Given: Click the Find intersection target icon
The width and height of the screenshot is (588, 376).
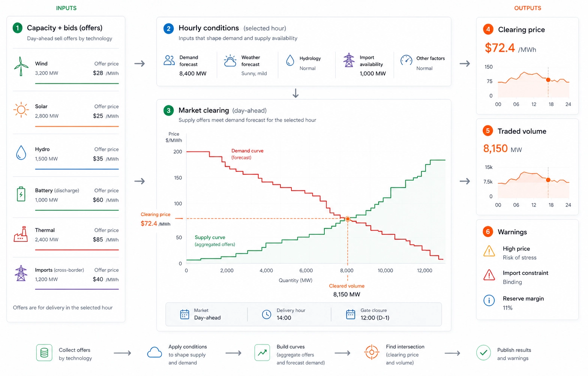Looking at the screenshot, I should coord(372,352).
